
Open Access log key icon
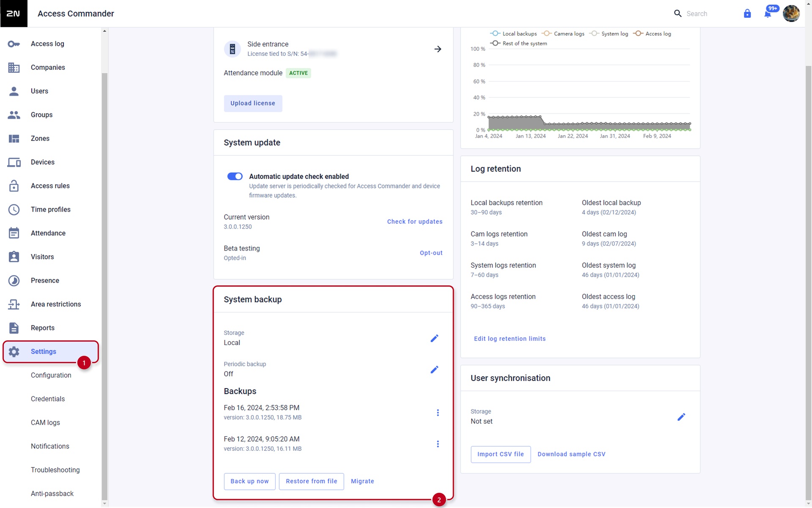(14, 44)
